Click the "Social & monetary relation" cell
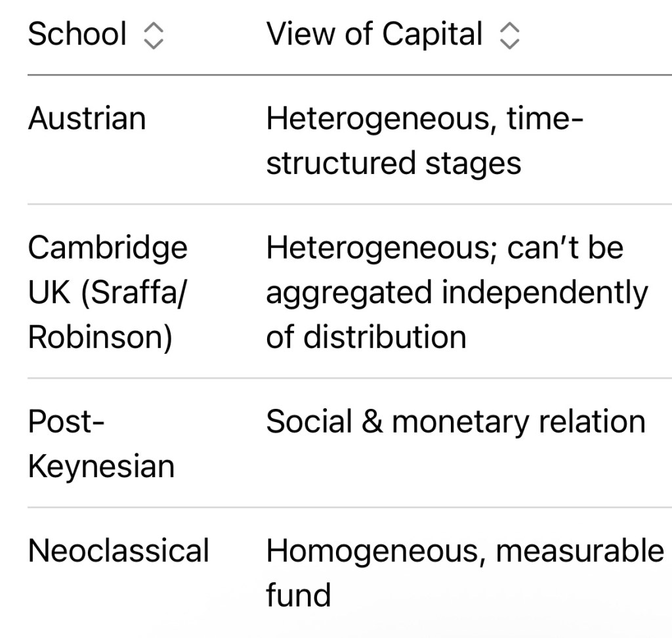The width and height of the screenshot is (672, 638). [x=455, y=421]
